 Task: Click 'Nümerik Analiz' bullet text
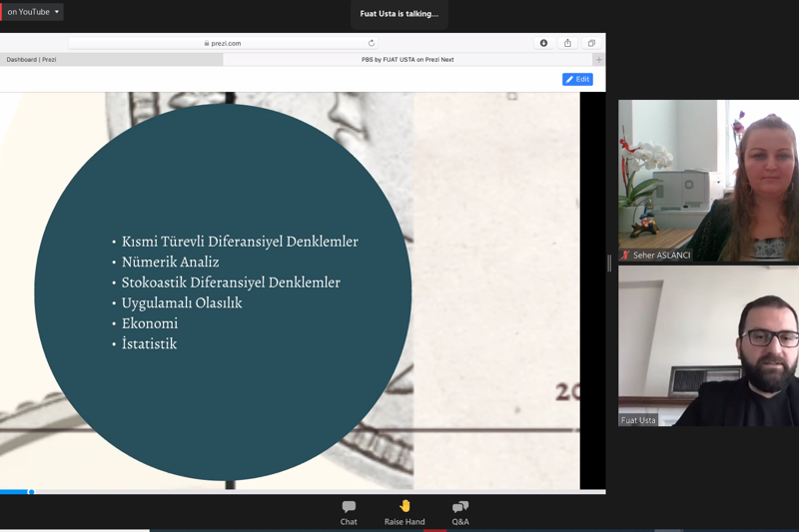click(170, 262)
